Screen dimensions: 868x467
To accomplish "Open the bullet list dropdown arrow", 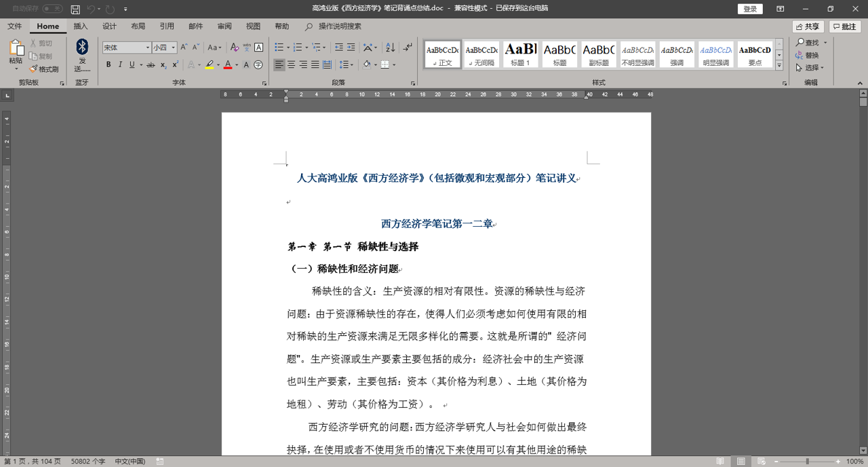I will pyautogui.click(x=287, y=48).
